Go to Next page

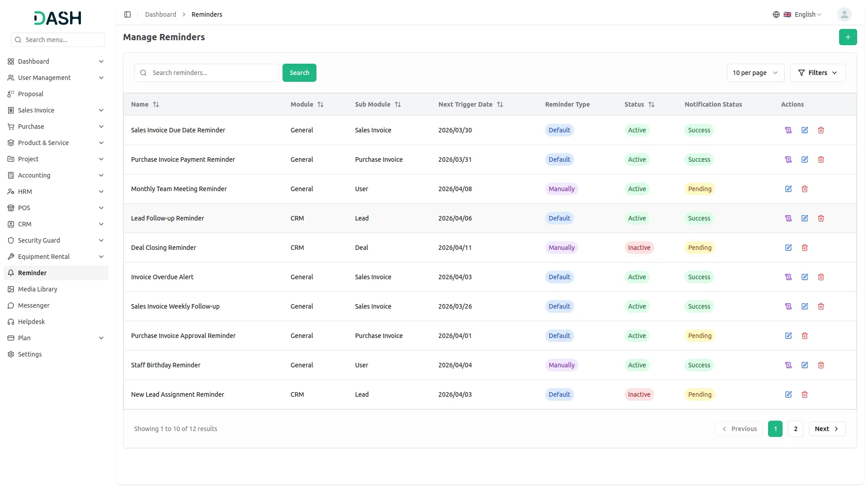coord(827,429)
